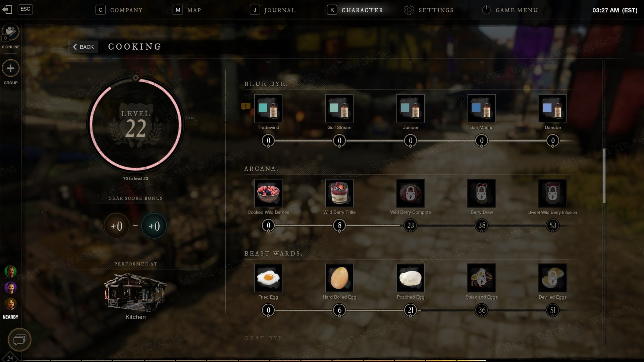Screen dimensions: 644x362
Task: Click the level 23 marker on Wild Berry Compote
Action: tap(411, 226)
